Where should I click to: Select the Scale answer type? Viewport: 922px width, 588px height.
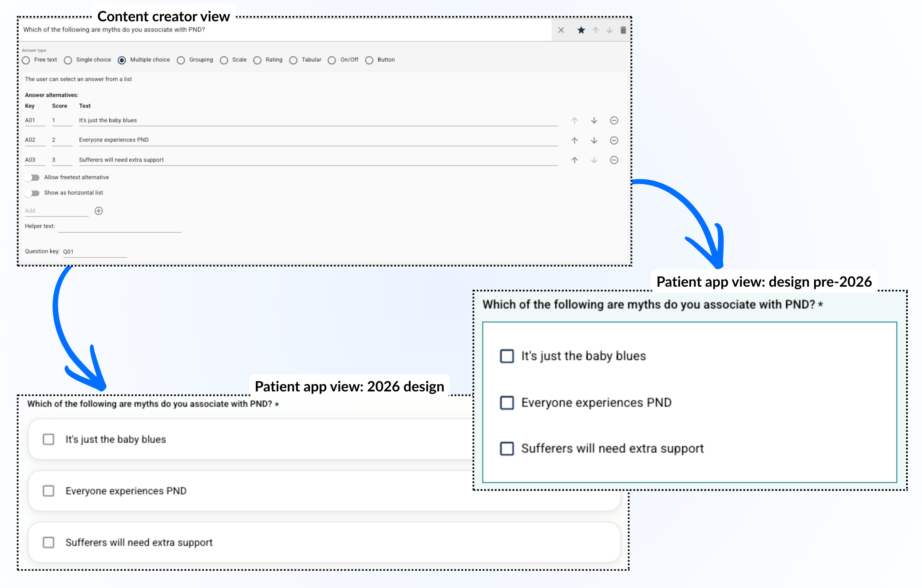point(224,60)
